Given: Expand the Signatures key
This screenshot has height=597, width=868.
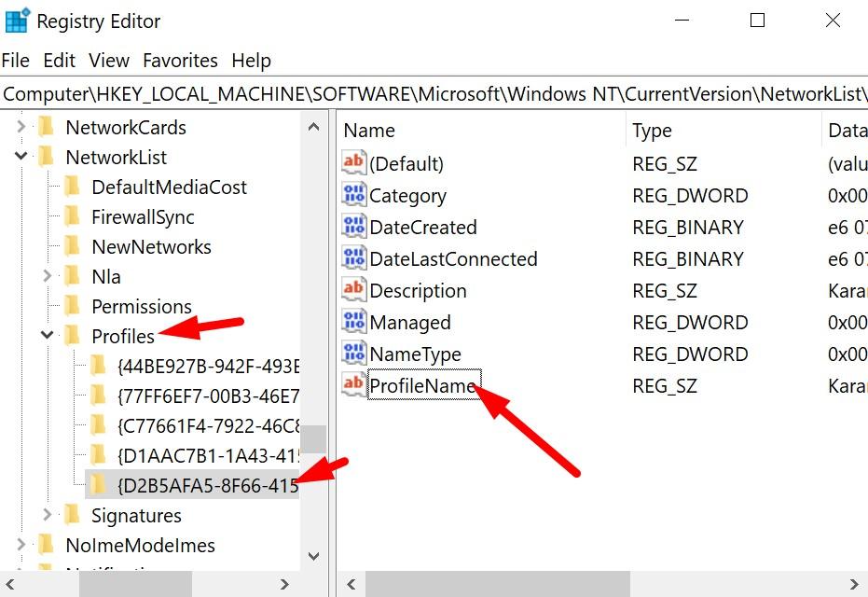Looking at the screenshot, I should click(x=47, y=515).
